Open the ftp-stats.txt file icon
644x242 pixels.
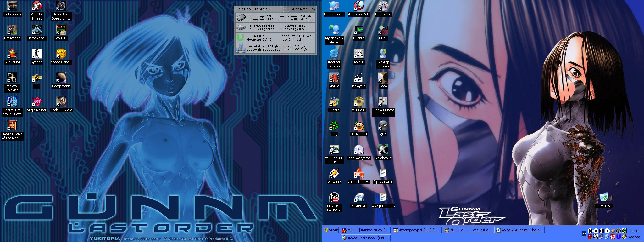383,176
